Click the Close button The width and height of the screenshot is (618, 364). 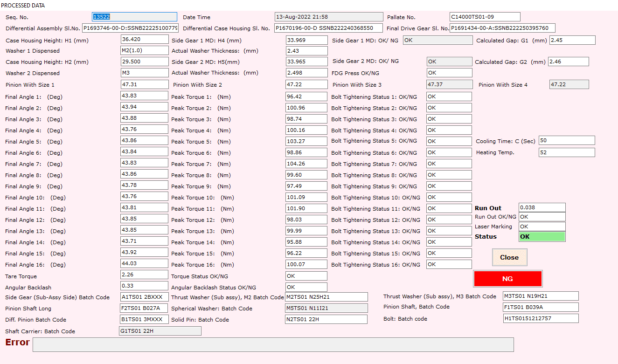[x=509, y=257]
